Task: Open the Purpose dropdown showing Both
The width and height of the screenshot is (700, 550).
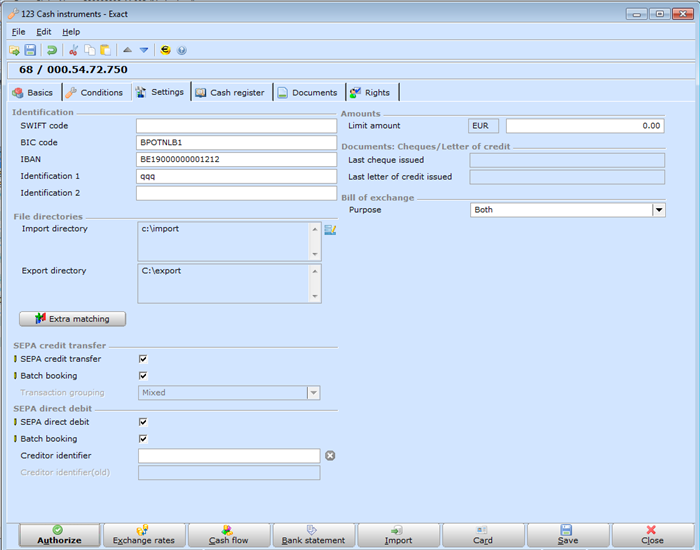Action: (x=659, y=210)
